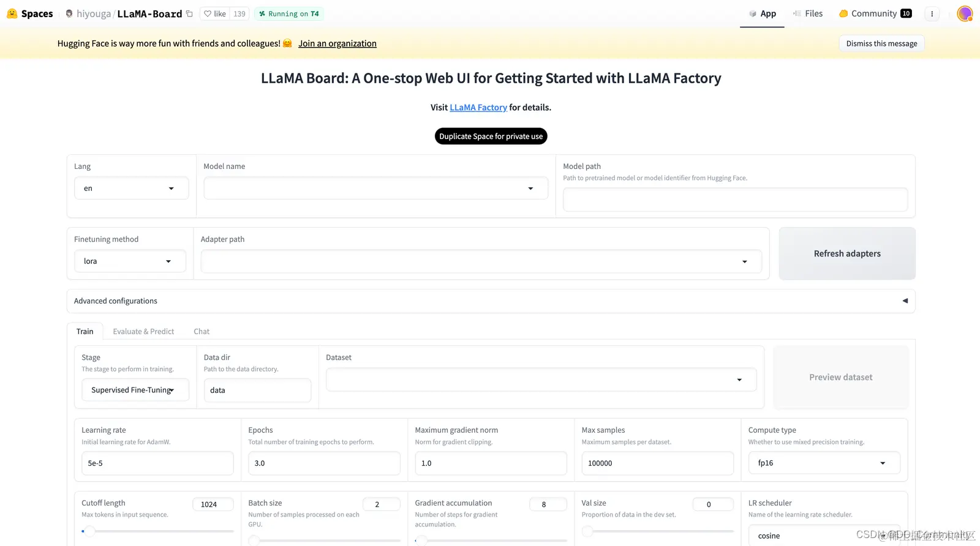
Task: Adjust the Val size slider
Action: 657,531
